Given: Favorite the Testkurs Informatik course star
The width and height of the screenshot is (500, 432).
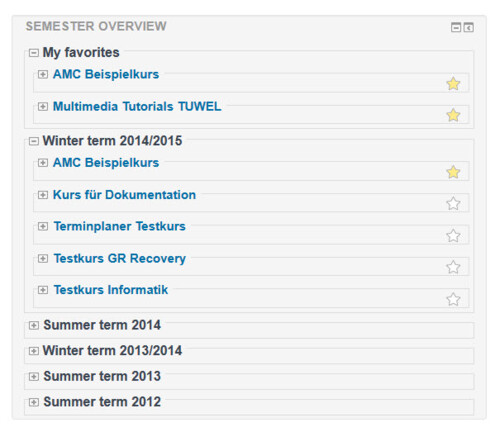Looking at the screenshot, I should tap(453, 299).
